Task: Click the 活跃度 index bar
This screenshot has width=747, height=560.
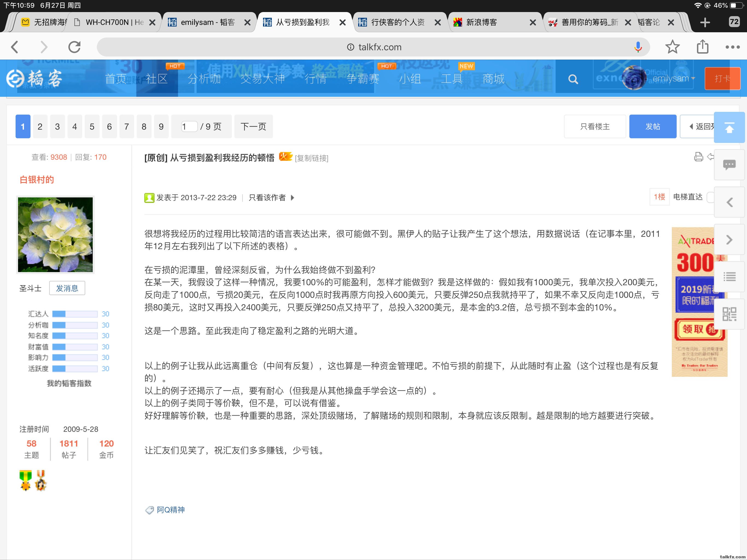Action: (75, 369)
